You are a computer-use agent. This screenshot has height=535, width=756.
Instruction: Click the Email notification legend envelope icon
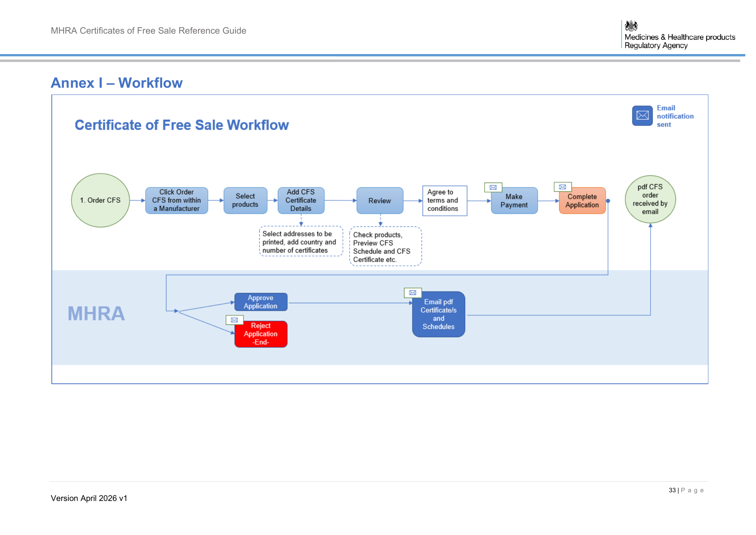pos(642,115)
